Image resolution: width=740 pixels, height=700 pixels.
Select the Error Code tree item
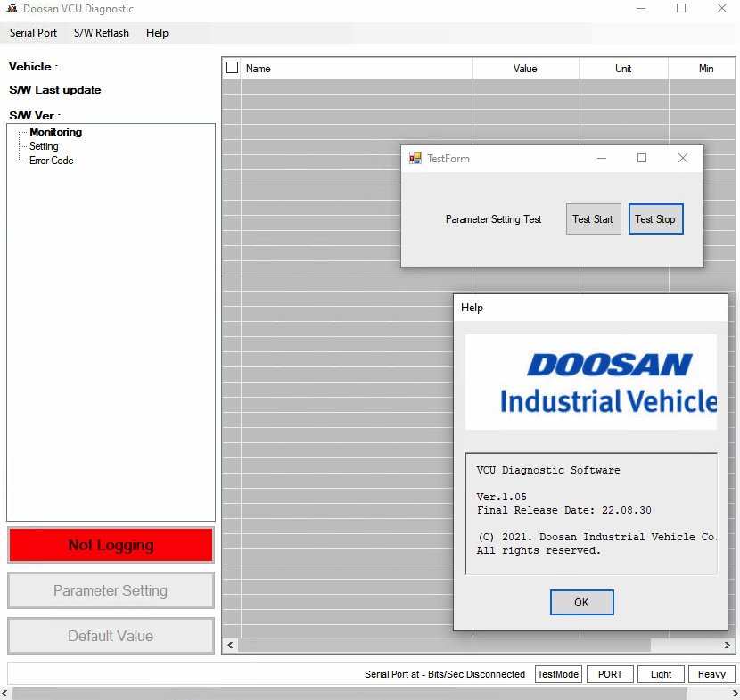(x=51, y=161)
